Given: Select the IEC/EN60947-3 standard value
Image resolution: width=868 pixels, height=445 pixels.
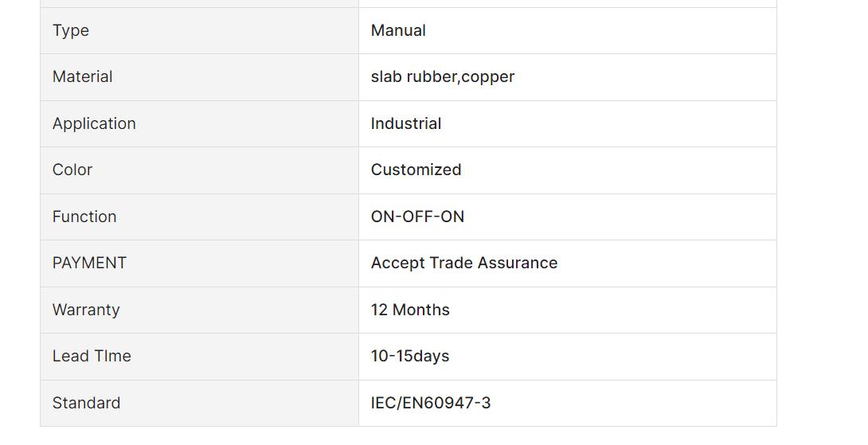Looking at the screenshot, I should tap(431, 403).
